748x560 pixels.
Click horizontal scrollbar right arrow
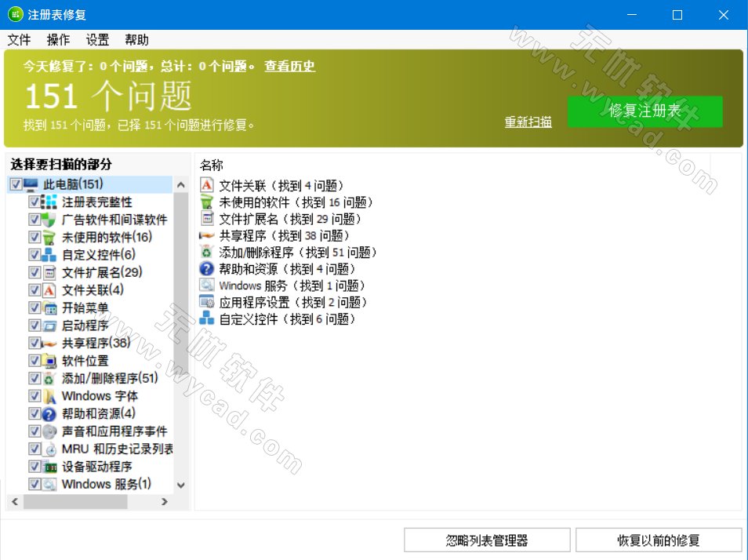[x=165, y=502]
